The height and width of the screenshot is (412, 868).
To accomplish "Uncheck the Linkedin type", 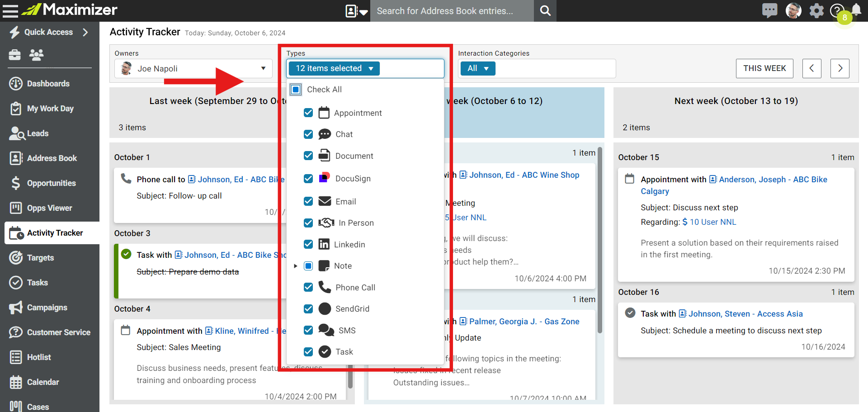I will (308, 244).
